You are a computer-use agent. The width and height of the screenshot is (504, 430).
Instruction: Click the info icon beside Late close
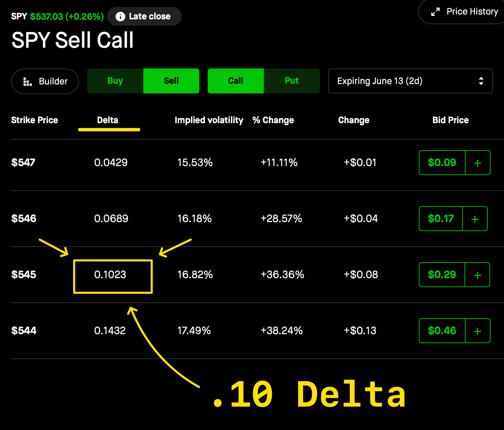click(x=120, y=16)
